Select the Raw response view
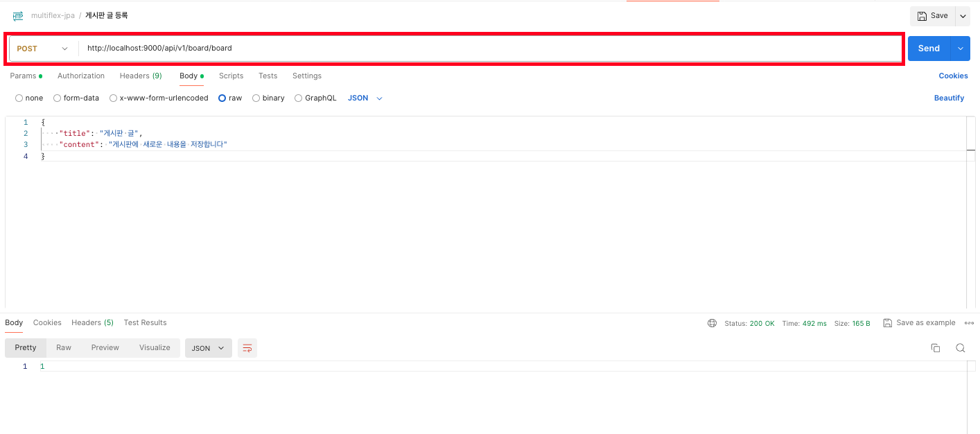980x434 pixels. [64, 348]
